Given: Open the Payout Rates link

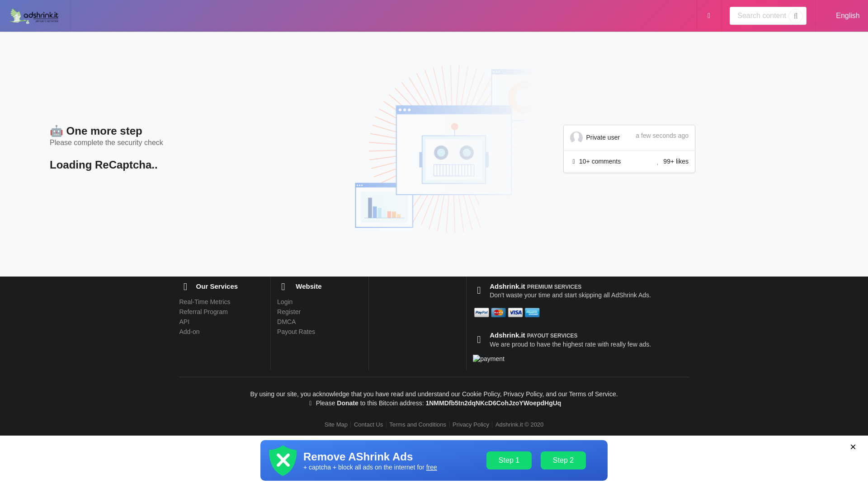Looking at the screenshot, I should (x=296, y=332).
